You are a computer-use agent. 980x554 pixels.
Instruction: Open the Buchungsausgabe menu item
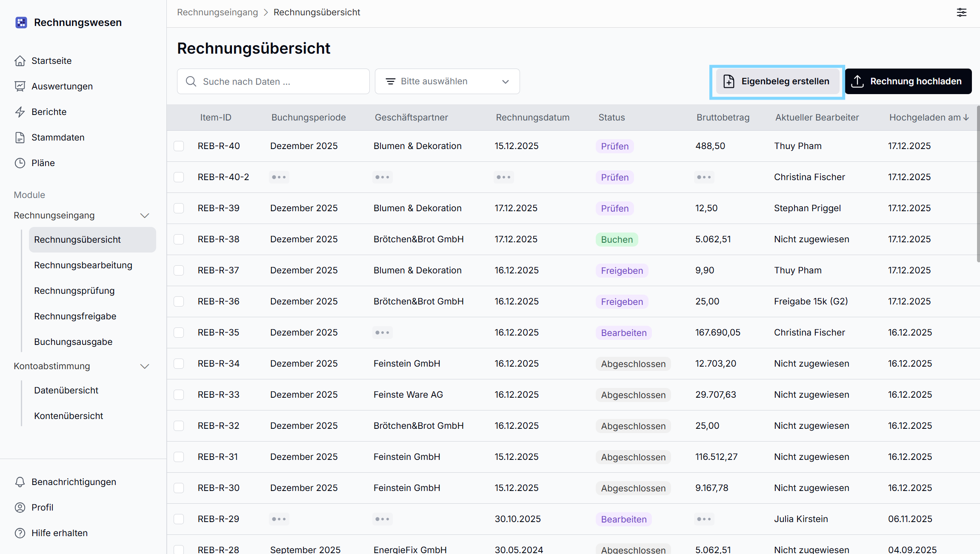coord(73,342)
